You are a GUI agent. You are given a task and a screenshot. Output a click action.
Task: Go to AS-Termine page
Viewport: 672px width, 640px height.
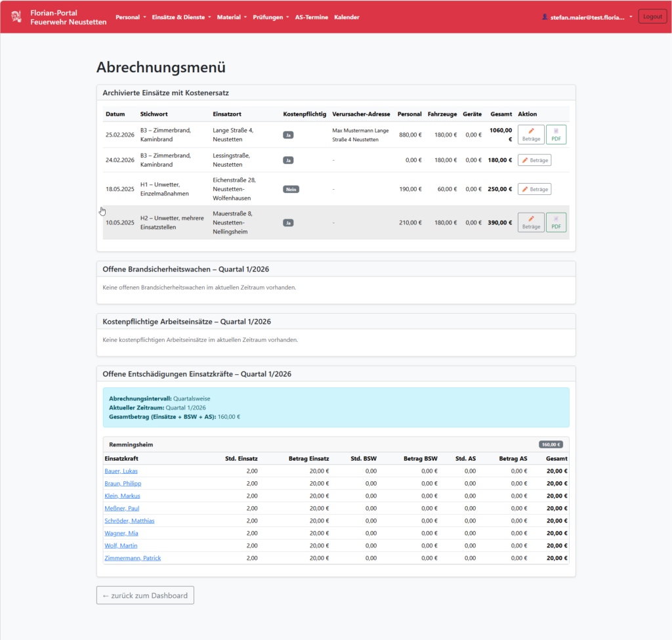point(311,17)
